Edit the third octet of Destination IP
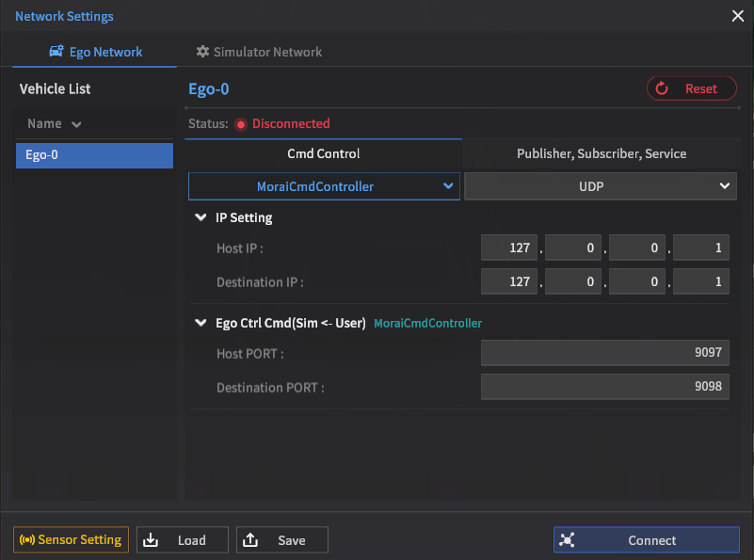The image size is (754, 560). click(x=636, y=281)
